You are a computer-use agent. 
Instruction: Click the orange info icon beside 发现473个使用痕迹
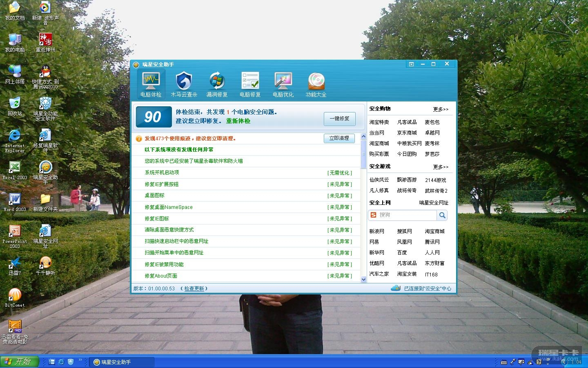click(x=139, y=139)
